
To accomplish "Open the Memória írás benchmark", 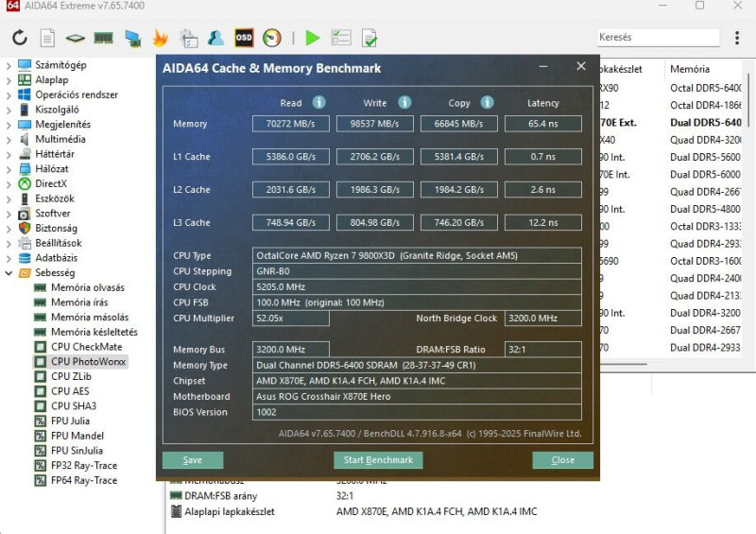I will pyautogui.click(x=79, y=302).
